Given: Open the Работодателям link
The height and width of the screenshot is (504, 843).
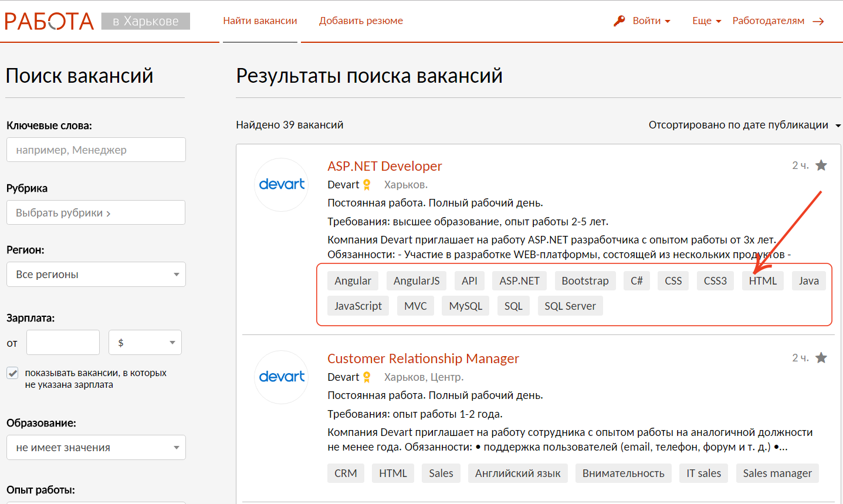Looking at the screenshot, I should [768, 21].
